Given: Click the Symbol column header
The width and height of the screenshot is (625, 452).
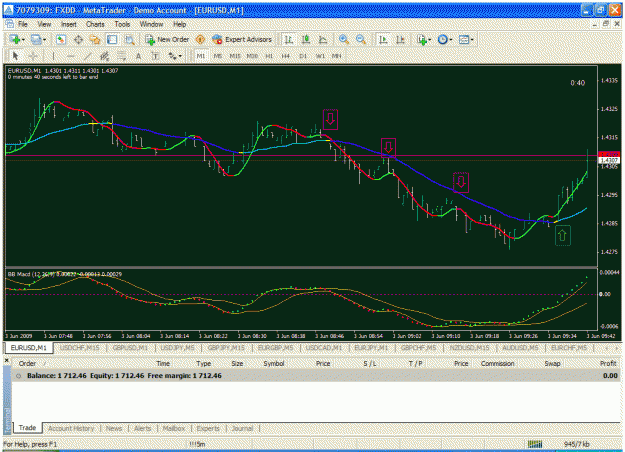Looking at the screenshot, I should 273,364.
